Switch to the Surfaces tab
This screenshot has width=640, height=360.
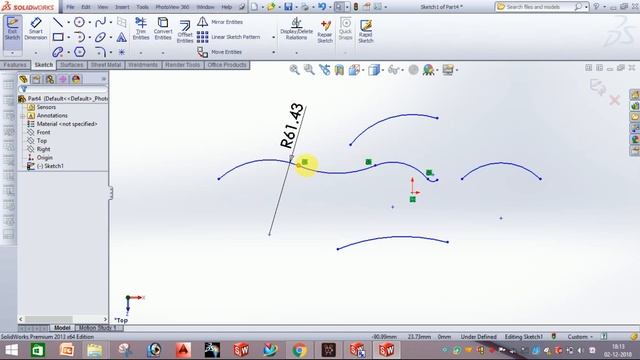coord(71,65)
